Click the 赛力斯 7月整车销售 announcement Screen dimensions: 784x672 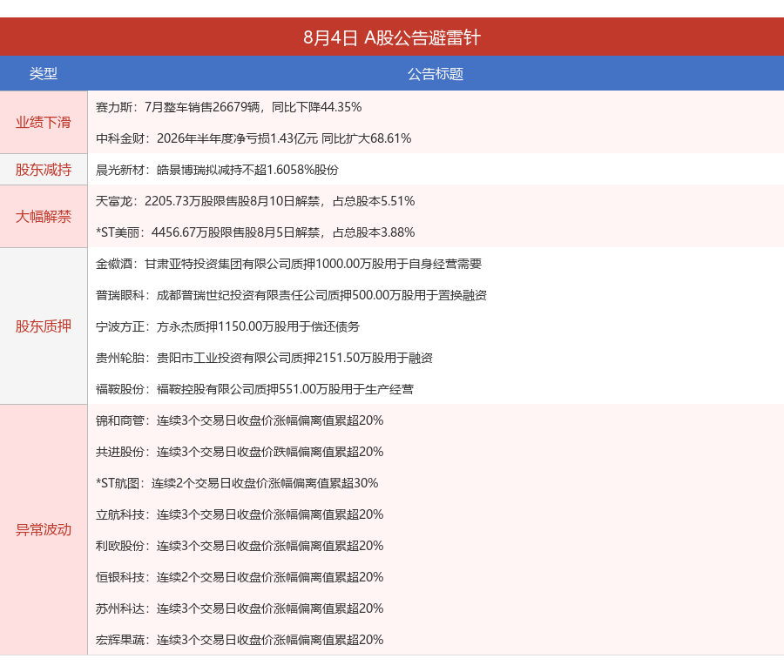coord(228,107)
